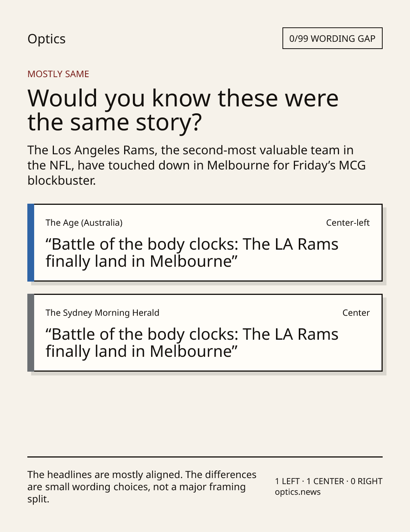Click the main headline about same story
410x532 pixels.
coord(183,110)
